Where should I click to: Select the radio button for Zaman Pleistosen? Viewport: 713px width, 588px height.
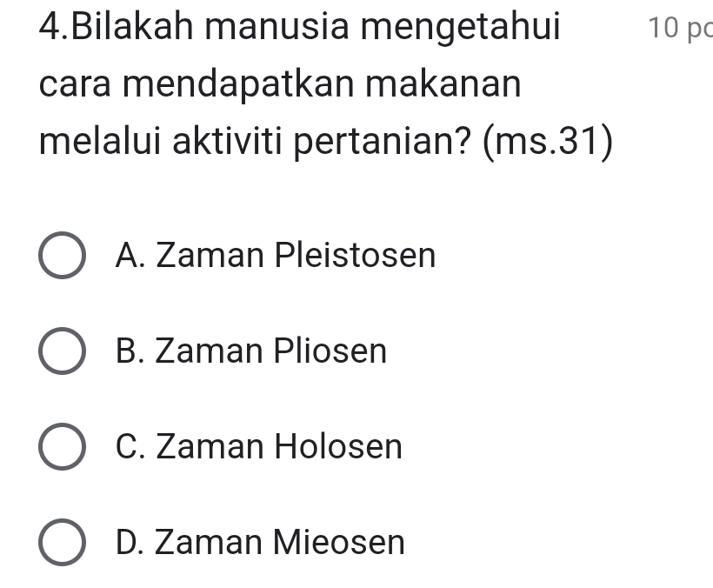coord(63,257)
